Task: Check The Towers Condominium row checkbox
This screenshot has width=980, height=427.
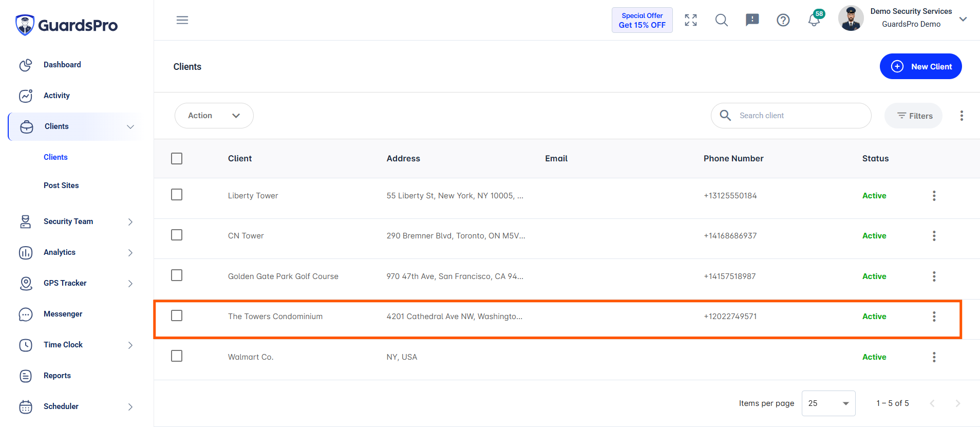Action: pyautogui.click(x=177, y=315)
